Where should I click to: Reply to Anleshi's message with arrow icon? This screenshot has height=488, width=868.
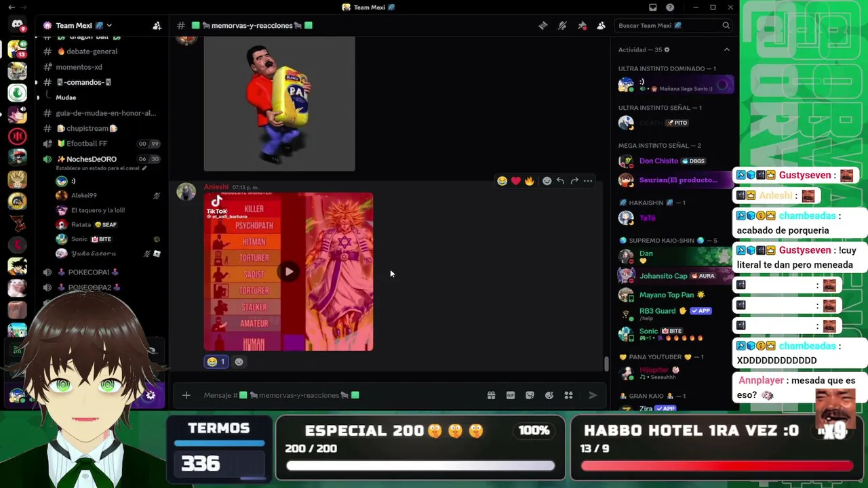tap(560, 181)
